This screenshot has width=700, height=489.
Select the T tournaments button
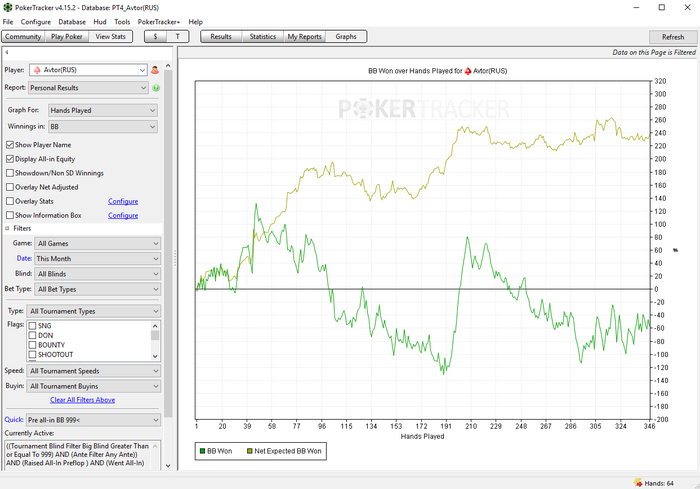point(177,37)
